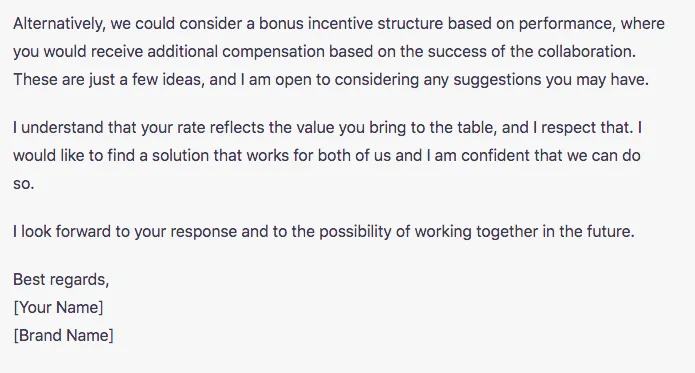This screenshot has width=695, height=373.
Task: Click the phrase 'working together in the future'
Action: pos(525,232)
